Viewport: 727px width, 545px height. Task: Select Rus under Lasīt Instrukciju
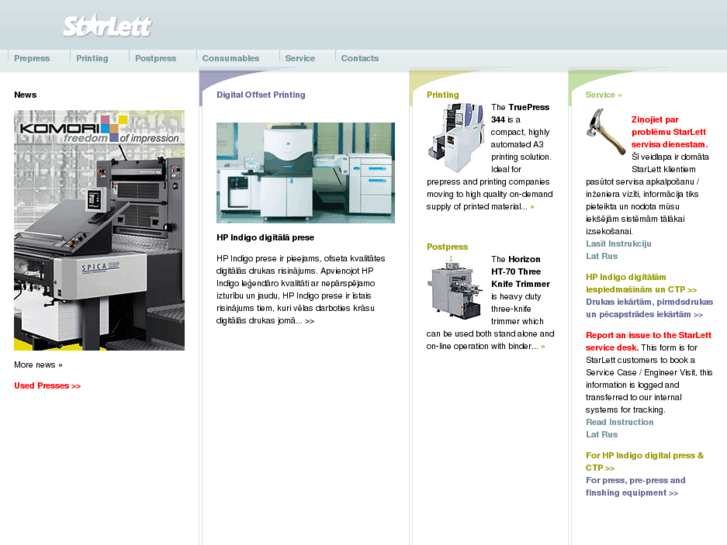(x=610, y=256)
